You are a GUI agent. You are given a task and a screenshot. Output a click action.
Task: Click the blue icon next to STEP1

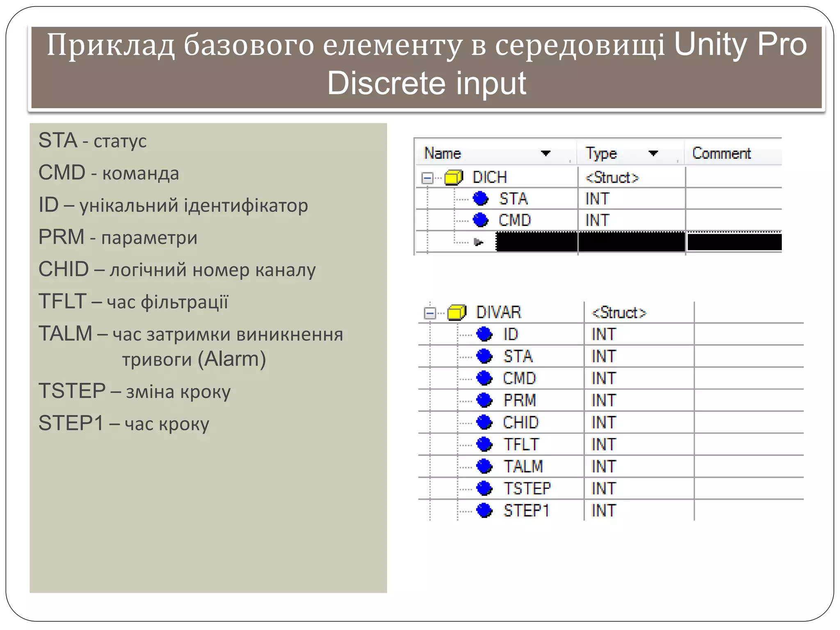pyautogui.click(x=484, y=510)
